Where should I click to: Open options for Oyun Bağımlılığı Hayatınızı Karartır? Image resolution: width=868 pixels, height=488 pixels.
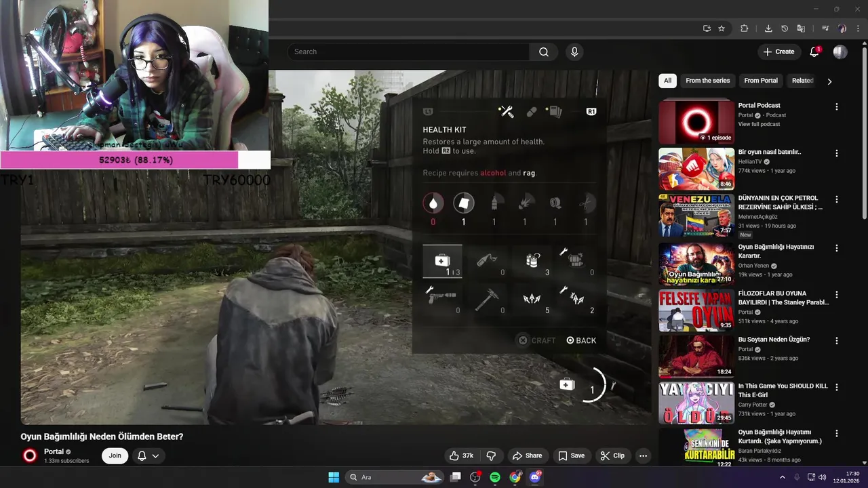tap(836, 249)
